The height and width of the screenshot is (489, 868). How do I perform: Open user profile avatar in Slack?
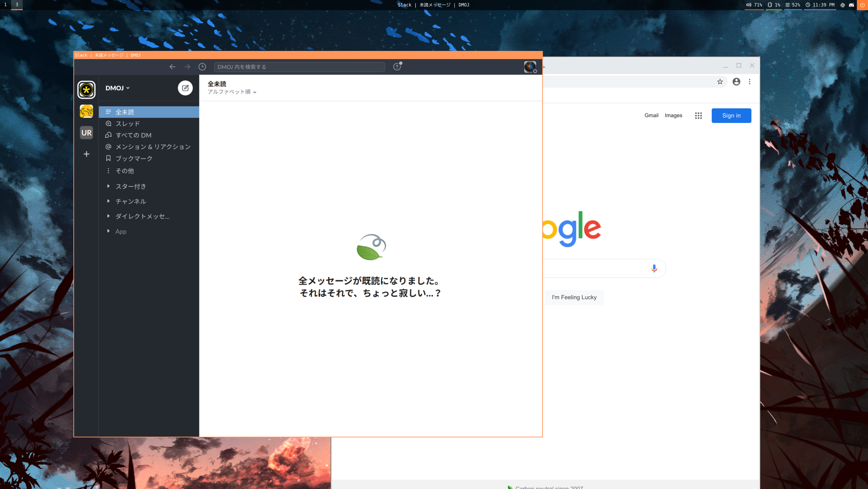point(530,67)
